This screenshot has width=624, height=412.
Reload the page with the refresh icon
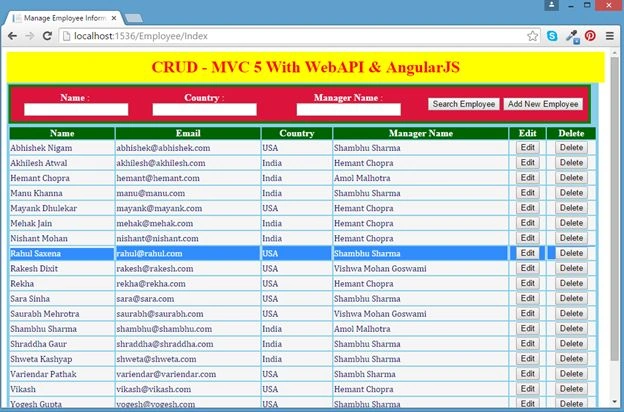(x=47, y=36)
